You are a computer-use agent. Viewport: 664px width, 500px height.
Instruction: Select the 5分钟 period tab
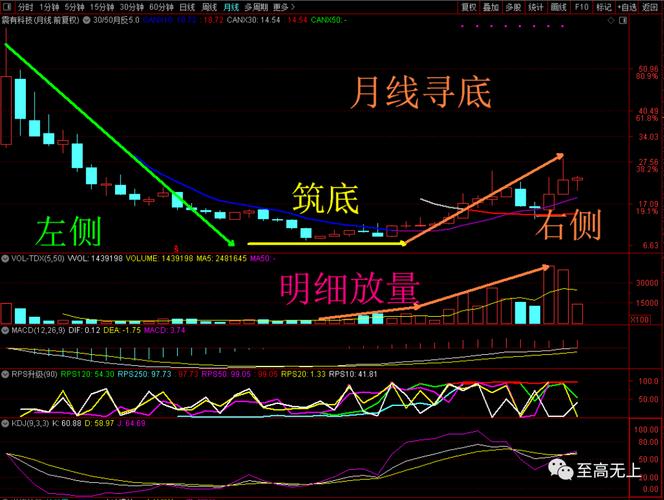coord(75,7)
